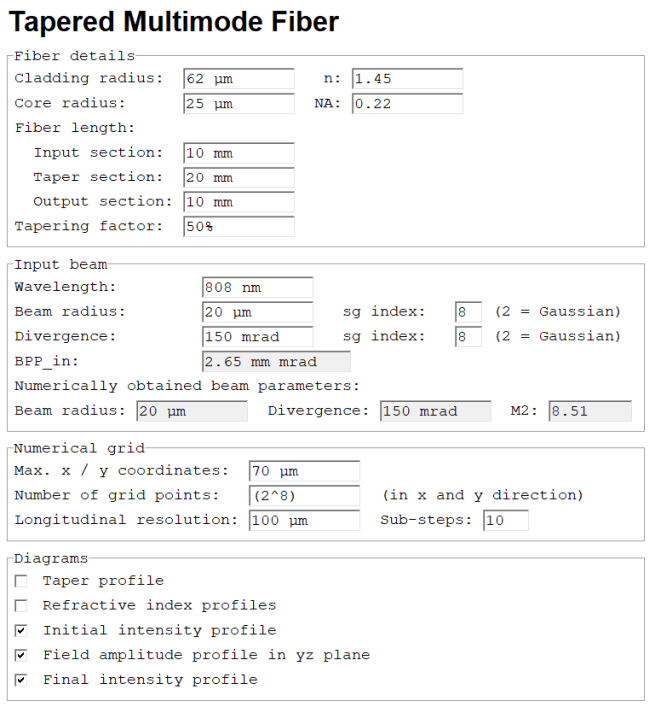Select the Output section length field
650x706 pixels.
tap(239, 202)
